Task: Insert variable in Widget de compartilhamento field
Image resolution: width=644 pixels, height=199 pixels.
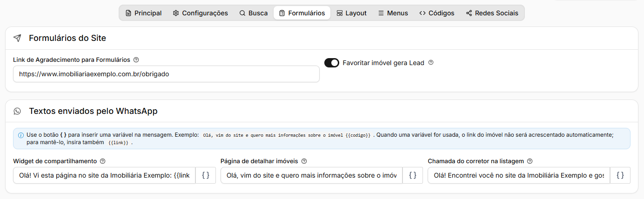Action: tap(206, 175)
